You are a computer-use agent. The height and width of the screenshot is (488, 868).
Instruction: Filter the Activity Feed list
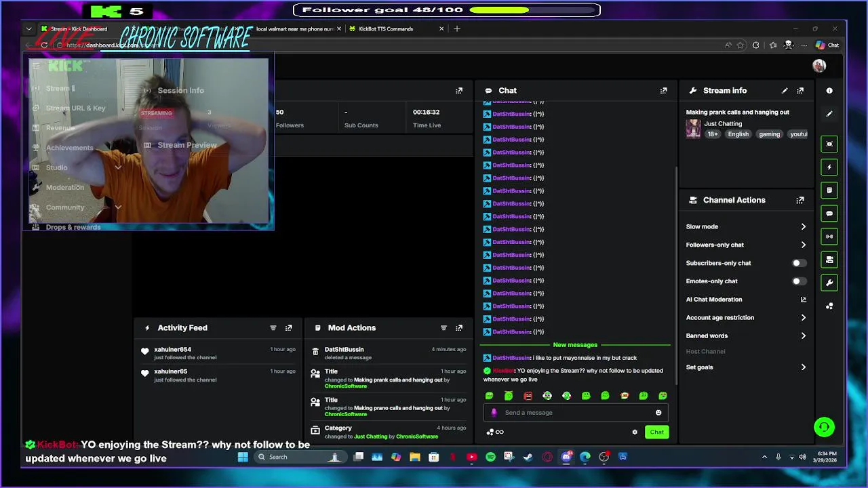[x=273, y=328]
